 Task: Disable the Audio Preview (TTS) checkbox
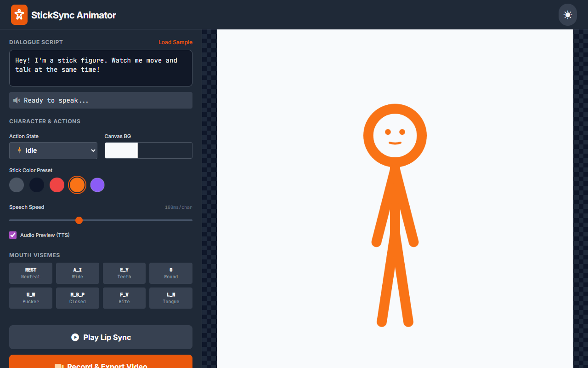[x=12, y=235]
